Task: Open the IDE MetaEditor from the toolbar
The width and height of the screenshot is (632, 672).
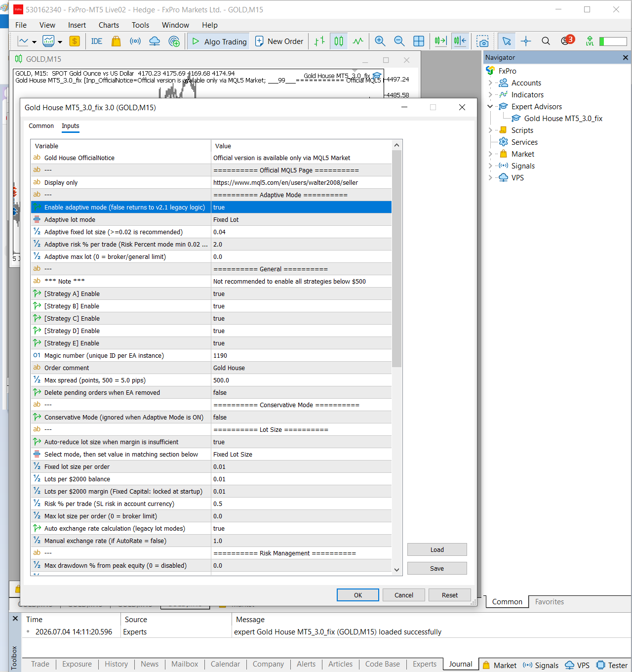Action: click(97, 42)
